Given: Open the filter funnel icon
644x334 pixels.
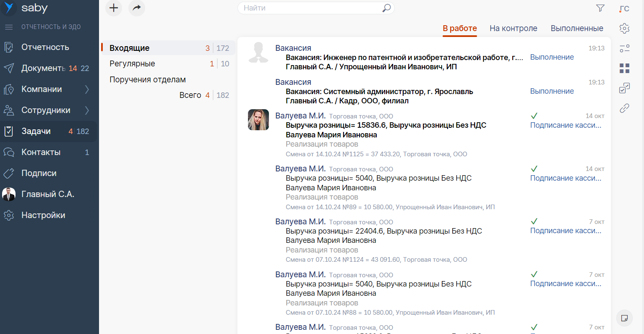Looking at the screenshot, I should click(600, 8).
